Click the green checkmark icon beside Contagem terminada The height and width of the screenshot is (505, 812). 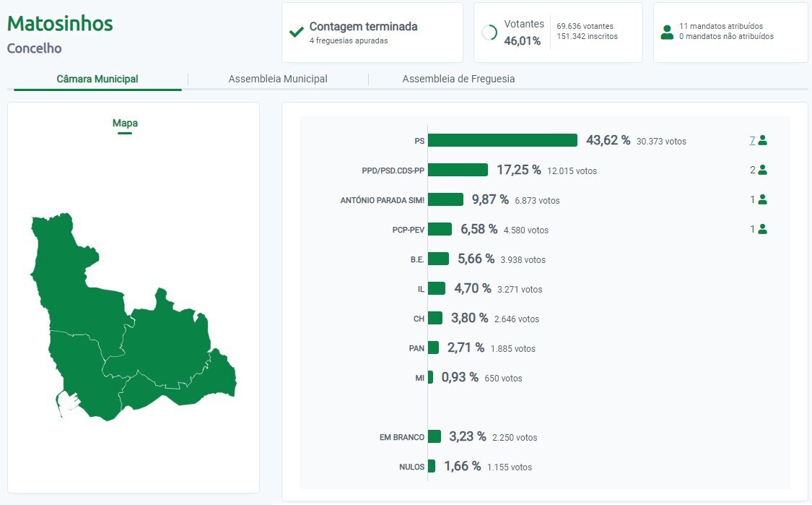point(295,32)
